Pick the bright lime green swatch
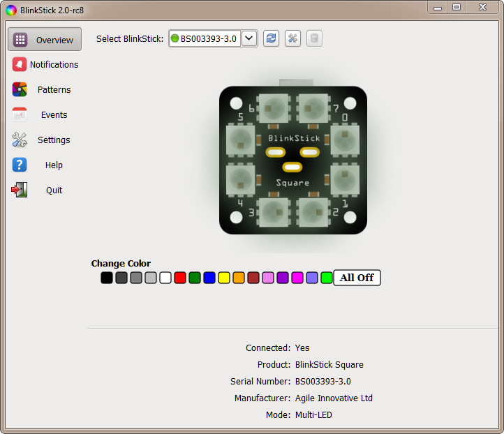Screen dimensions: 504x434 327,278
